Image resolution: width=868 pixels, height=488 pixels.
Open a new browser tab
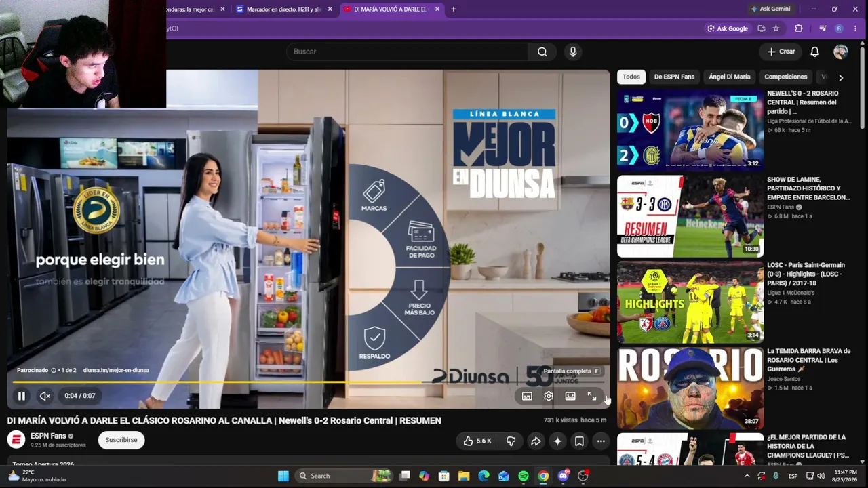[454, 9]
